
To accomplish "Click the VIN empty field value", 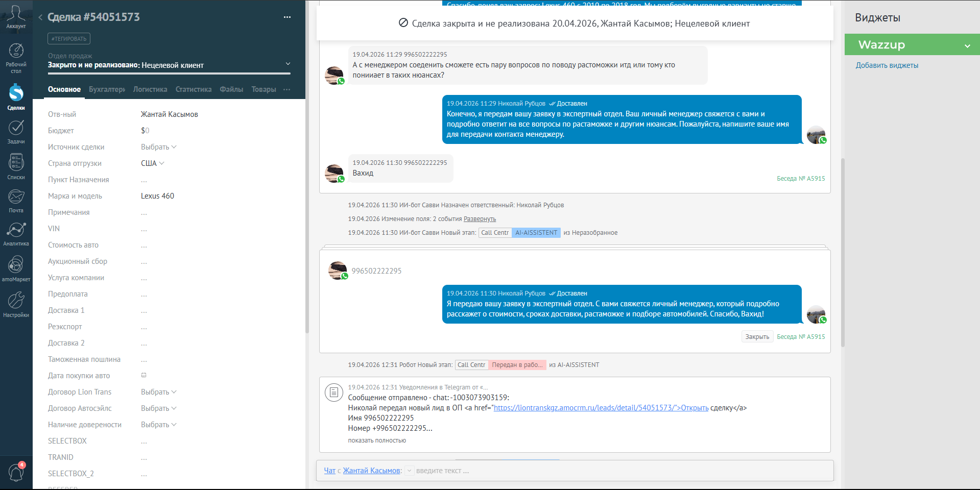I will (144, 229).
